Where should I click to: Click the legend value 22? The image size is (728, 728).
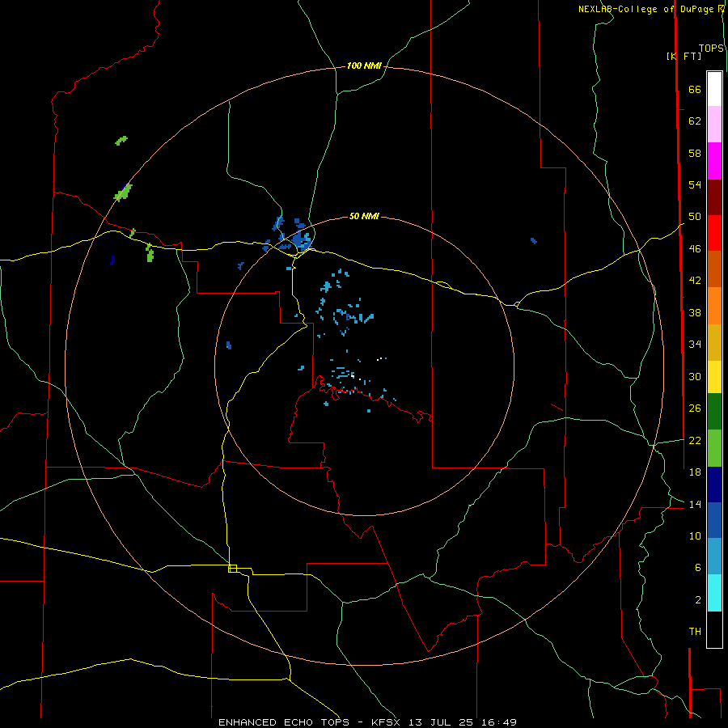point(695,440)
